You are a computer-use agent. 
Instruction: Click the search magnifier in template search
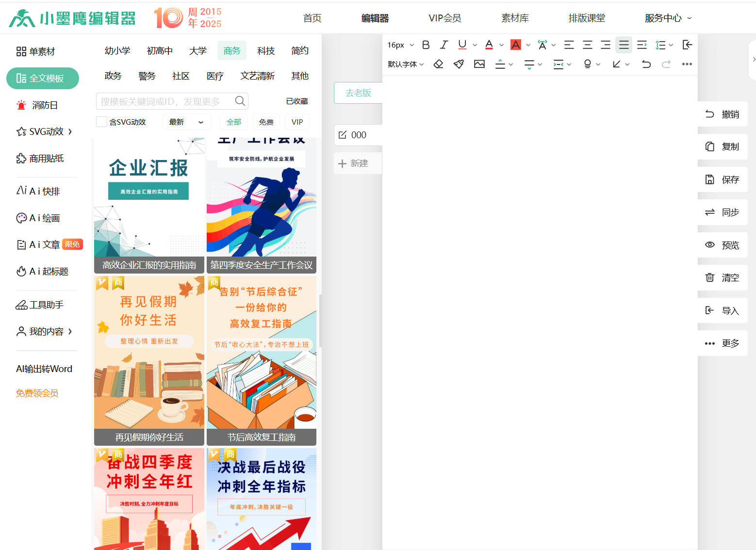pyautogui.click(x=240, y=101)
